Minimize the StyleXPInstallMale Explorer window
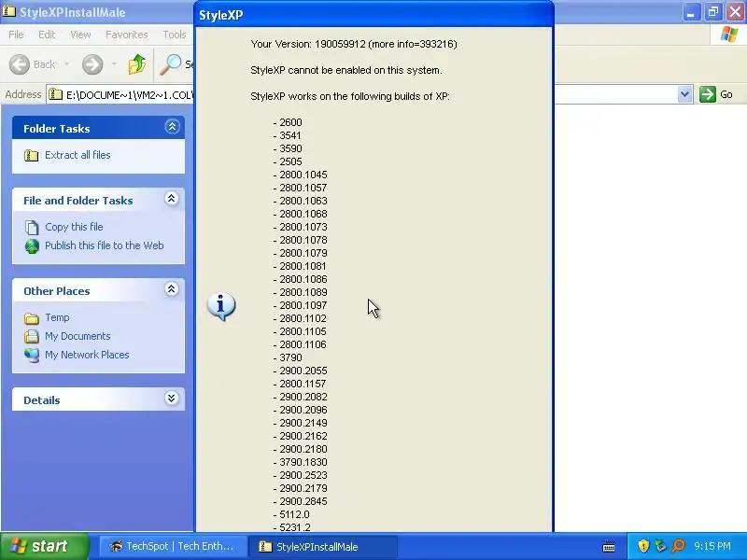 691,12
